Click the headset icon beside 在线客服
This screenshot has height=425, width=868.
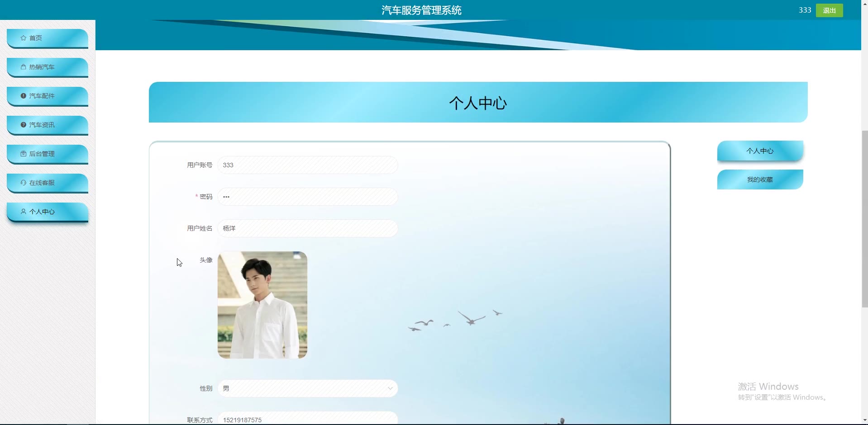(24, 183)
